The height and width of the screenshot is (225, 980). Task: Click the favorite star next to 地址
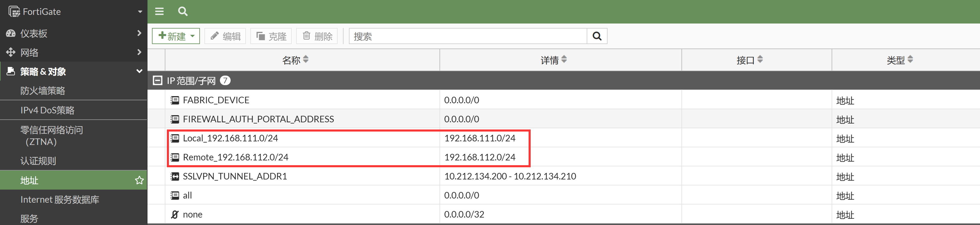(139, 180)
